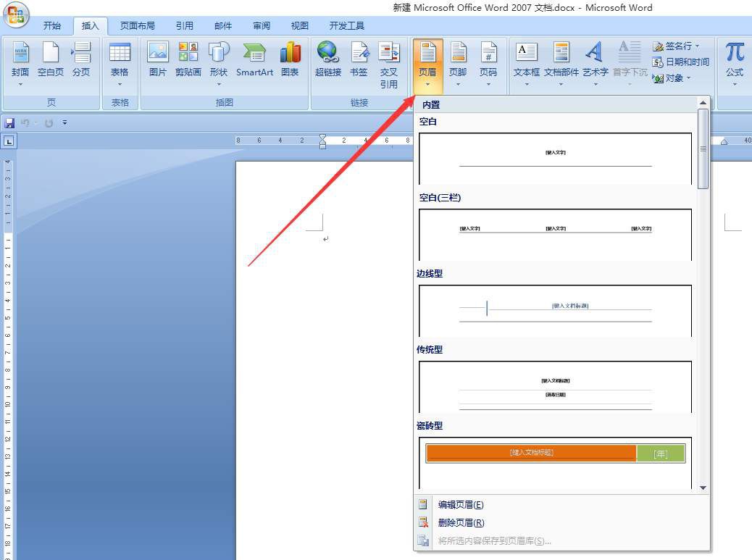Click the hanging indent marker on the ruler
Screen dimensions: 752x560
(x=323, y=143)
